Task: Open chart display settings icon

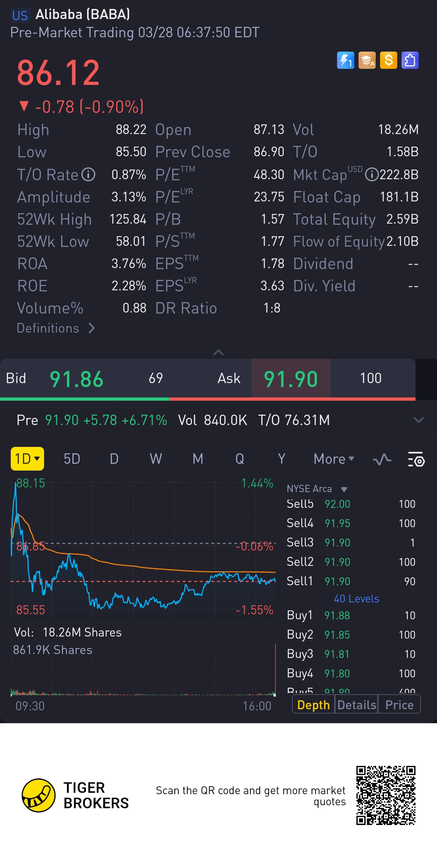Action: 416,459
